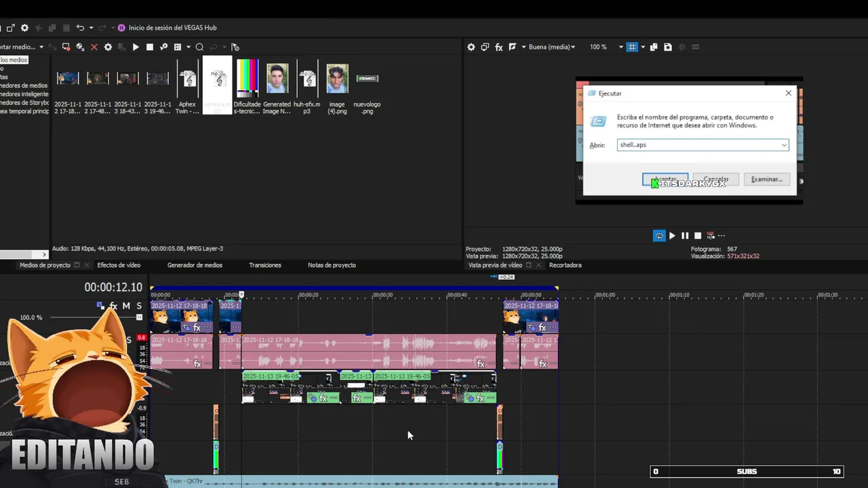Open more transport options ellipsis
The height and width of the screenshot is (488, 868).
[x=721, y=236]
